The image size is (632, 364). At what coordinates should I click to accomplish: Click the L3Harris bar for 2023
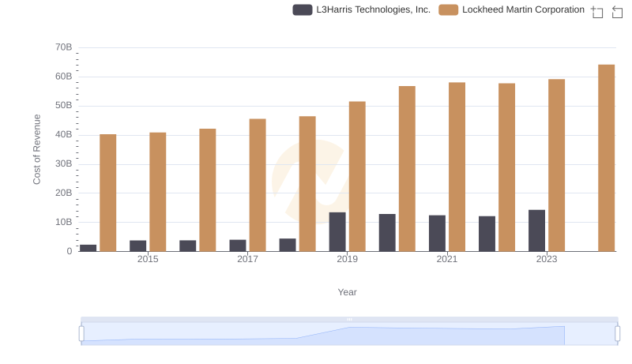[x=536, y=231]
